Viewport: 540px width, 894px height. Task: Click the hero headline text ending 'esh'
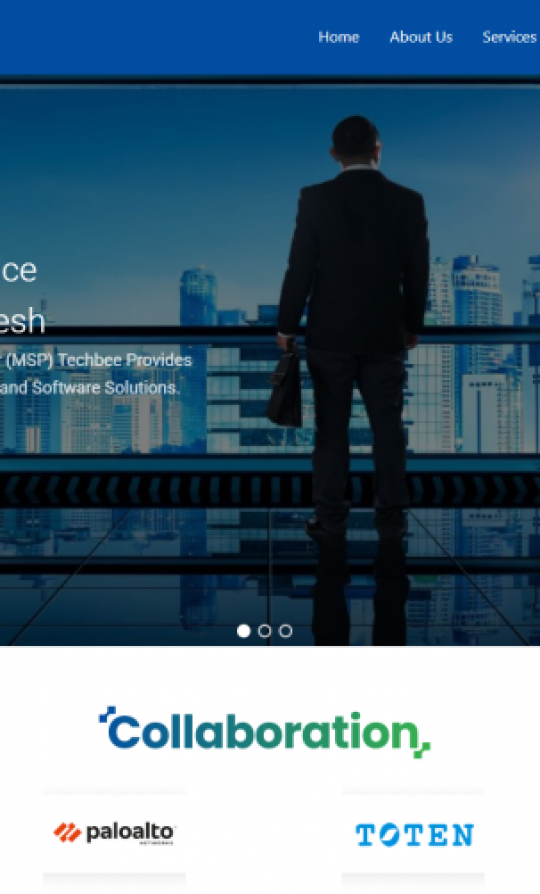pos(22,320)
